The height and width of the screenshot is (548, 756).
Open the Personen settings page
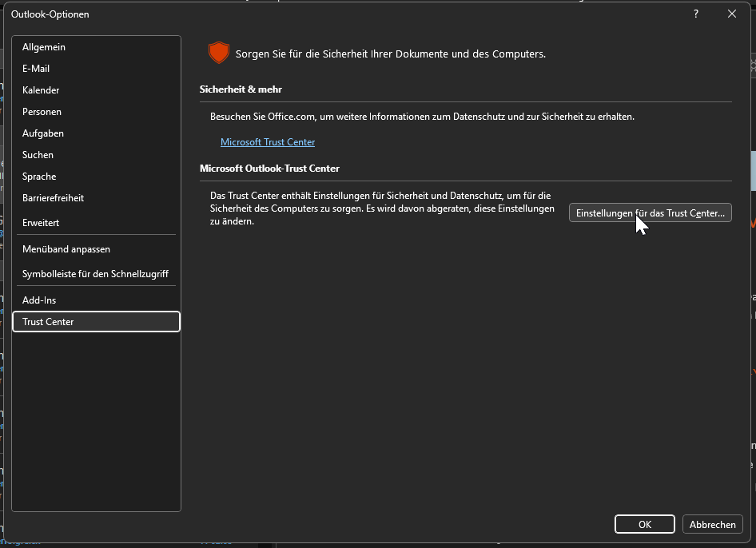(42, 112)
